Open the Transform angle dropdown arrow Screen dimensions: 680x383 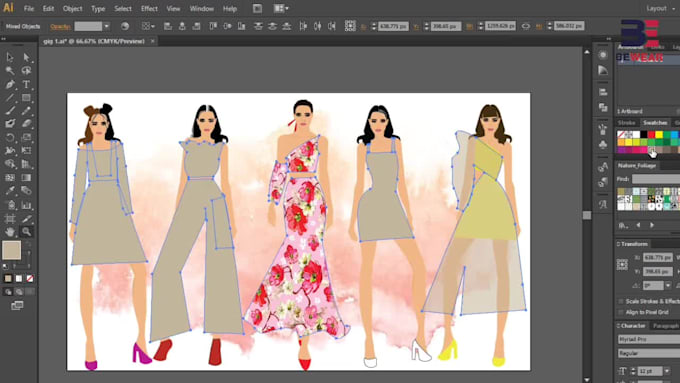pos(668,285)
